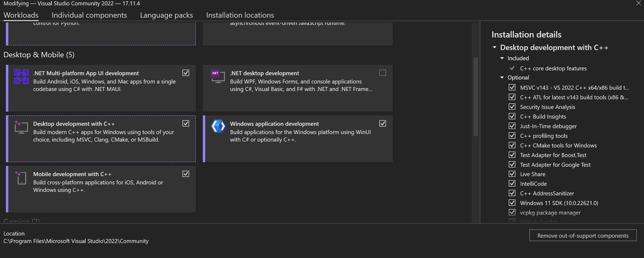Select the .NET desktop development title

click(264, 73)
